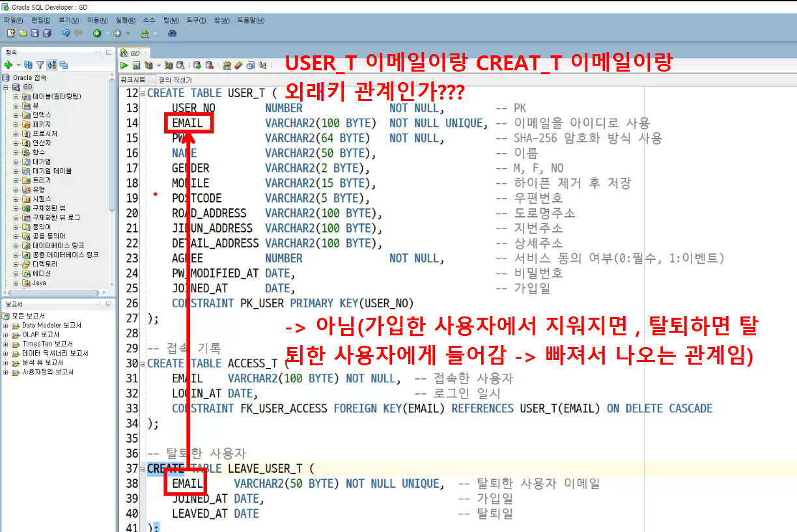Select the GD worksheet tab
Image resolution: width=797 pixels, height=532 pixels.
click(x=135, y=53)
